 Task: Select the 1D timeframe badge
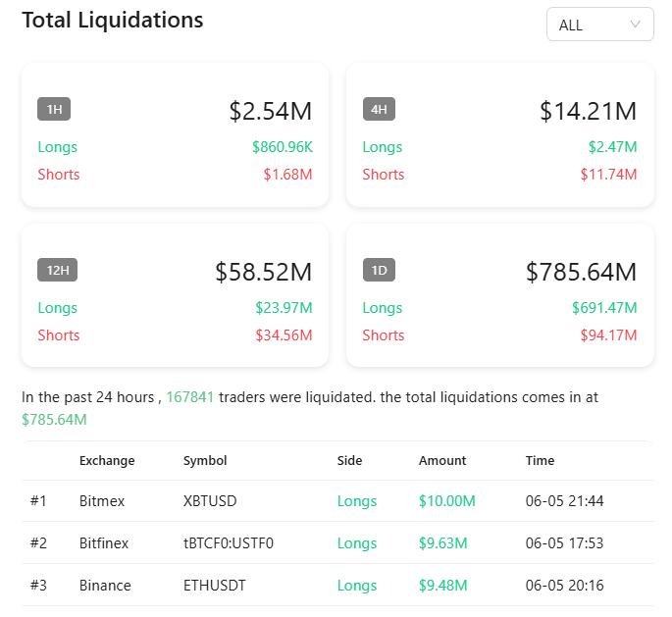[x=379, y=270]
